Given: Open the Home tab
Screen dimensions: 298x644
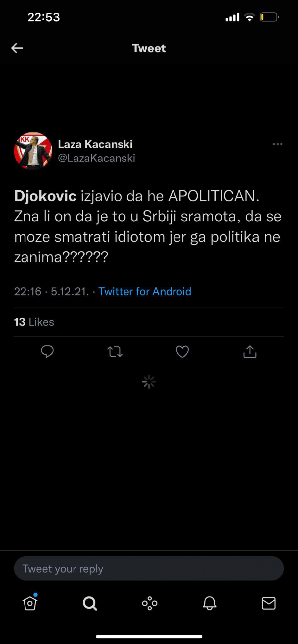Looking at the screenshot, I should tap(30, 603).
